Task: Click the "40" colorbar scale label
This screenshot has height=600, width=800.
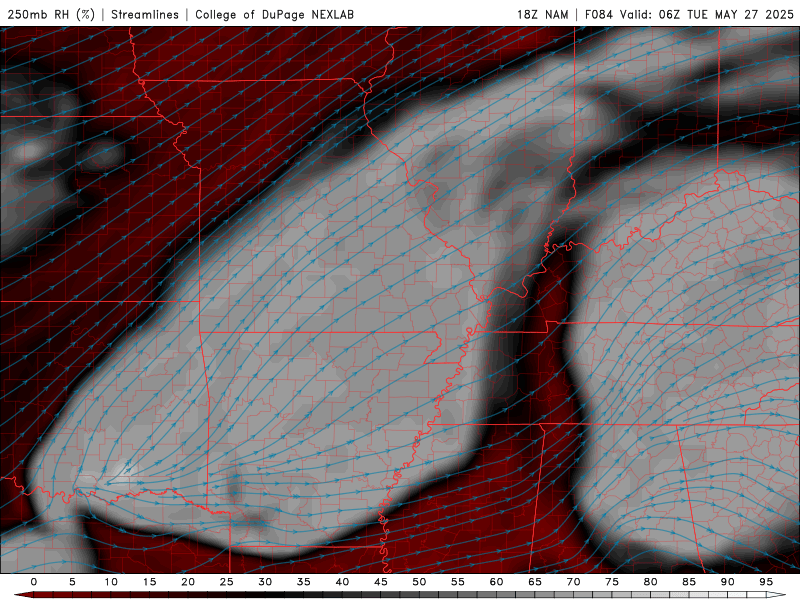Action: pyautogui.click(x=342, y=582)
